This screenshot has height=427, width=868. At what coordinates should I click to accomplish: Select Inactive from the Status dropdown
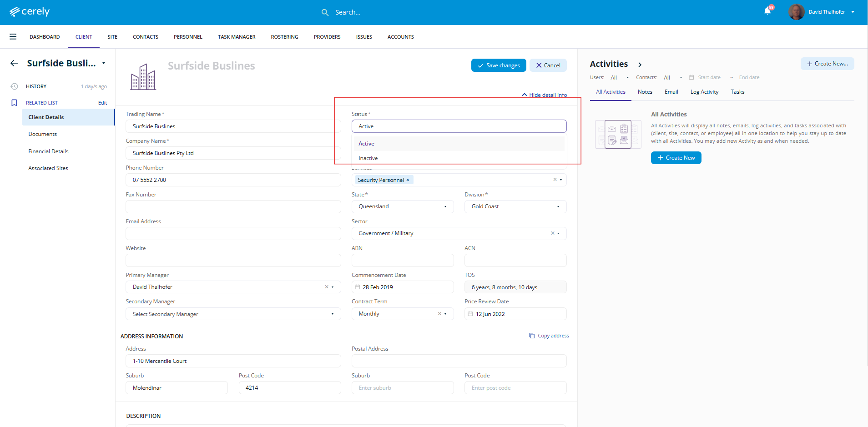368,158
